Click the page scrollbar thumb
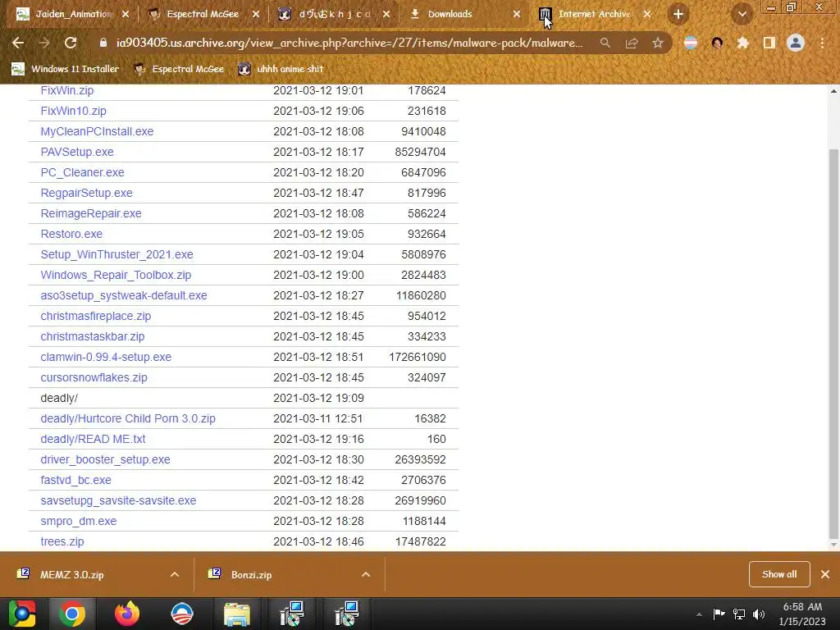840x630 pixels. (833, 345)
